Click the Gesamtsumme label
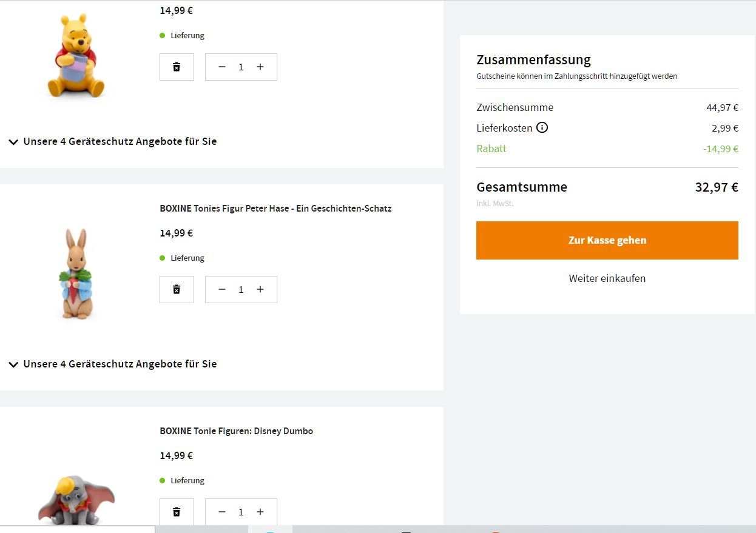Viewport: 756px width, 533px height. (x=522, y=187)
